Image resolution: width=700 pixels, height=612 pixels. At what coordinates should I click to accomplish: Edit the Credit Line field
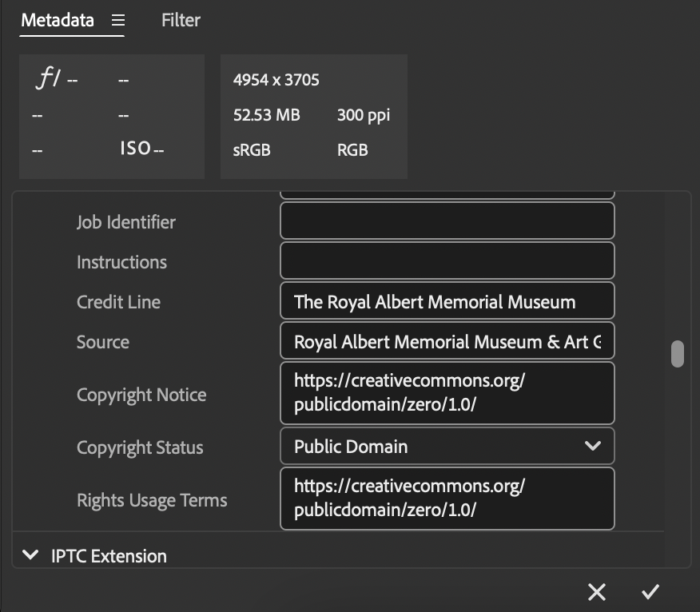447,301
